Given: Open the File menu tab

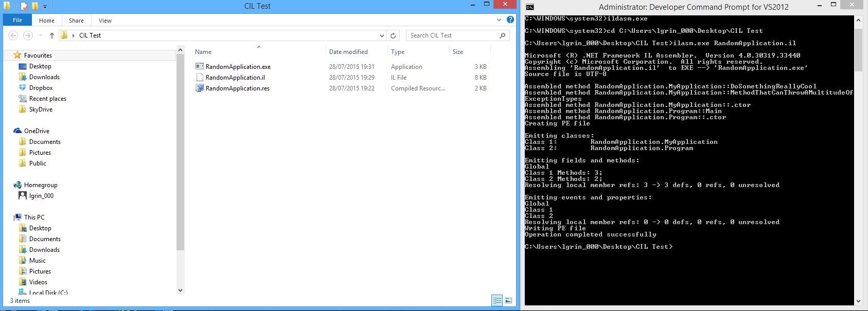Looking at the screenshot, I should pos(17,20).
